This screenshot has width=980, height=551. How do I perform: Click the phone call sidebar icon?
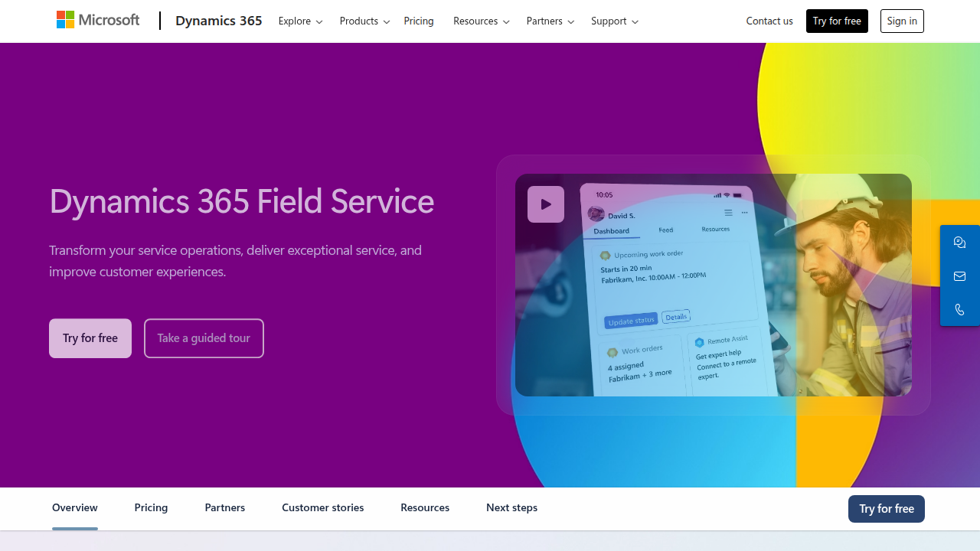pos(960,310)
